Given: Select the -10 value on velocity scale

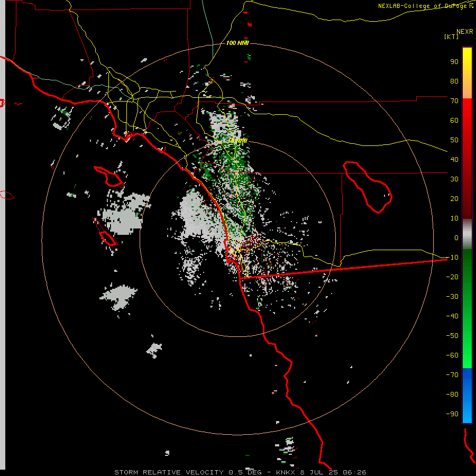Looking at the screenshot, I should tap(452, 258).
